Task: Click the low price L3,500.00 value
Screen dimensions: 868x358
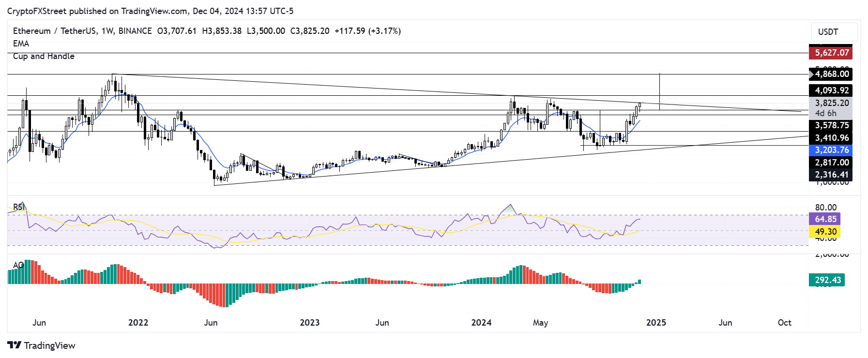Action: click(266, 31)
